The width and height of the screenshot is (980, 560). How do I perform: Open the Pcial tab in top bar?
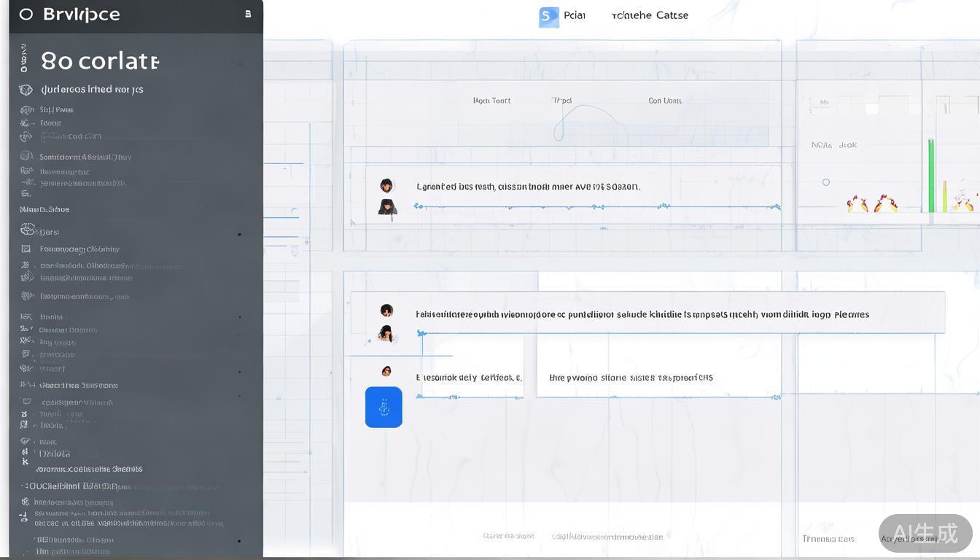575,15
